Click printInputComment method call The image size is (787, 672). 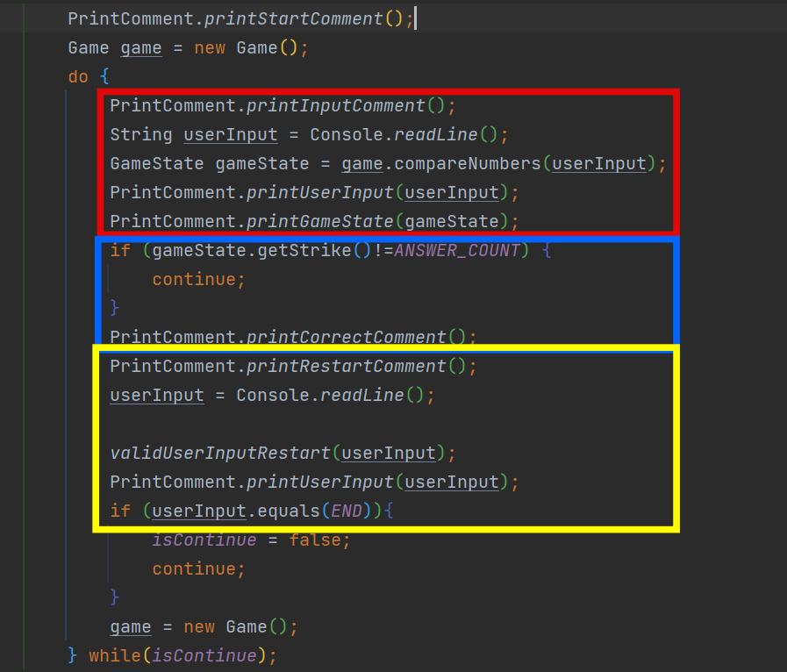click(x=335, y=106)
